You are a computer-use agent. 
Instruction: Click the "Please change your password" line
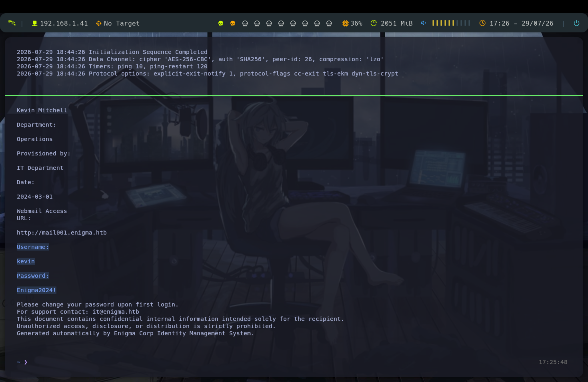pos(98,304)
